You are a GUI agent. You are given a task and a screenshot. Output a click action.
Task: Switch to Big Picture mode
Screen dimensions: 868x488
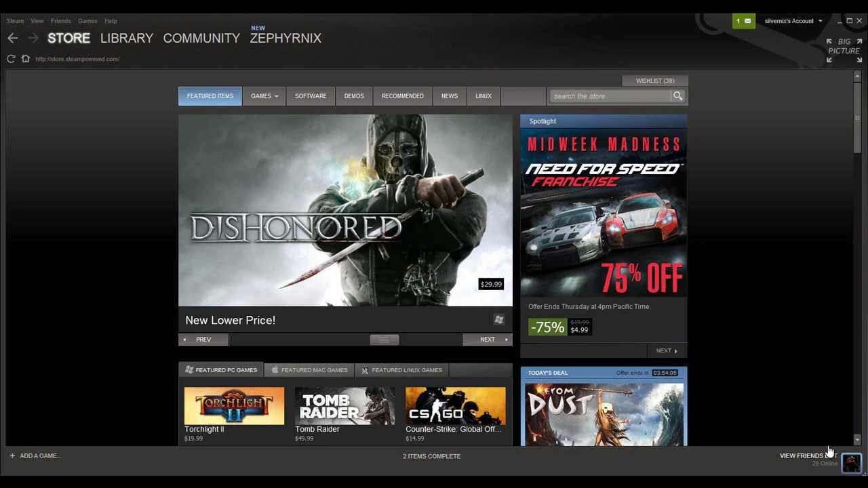click(844, 51)
